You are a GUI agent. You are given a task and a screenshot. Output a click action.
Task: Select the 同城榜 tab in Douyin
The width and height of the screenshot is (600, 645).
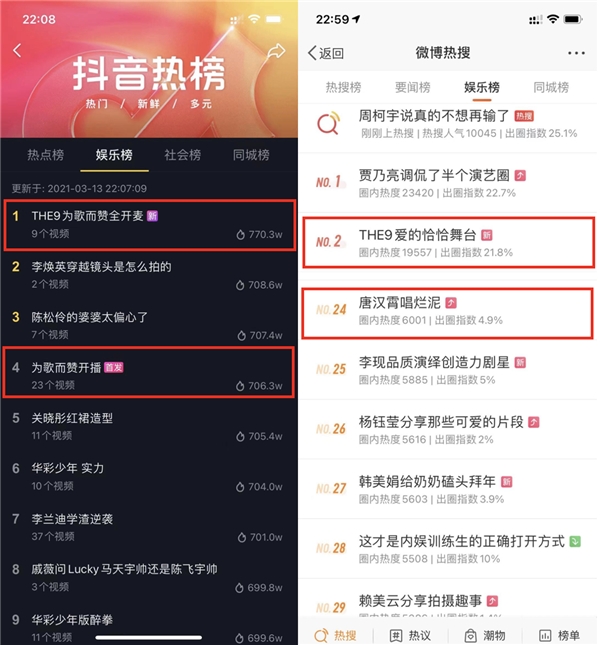click(x=251, y=155)
